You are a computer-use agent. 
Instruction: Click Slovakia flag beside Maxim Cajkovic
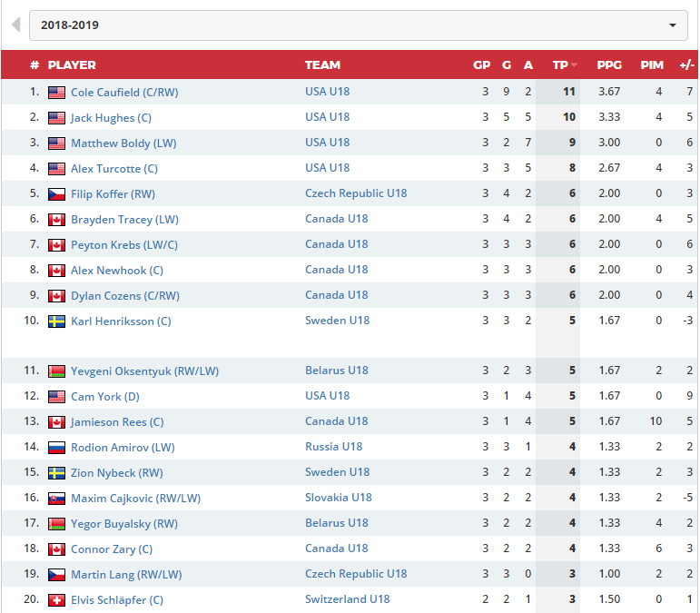point(56,499)
